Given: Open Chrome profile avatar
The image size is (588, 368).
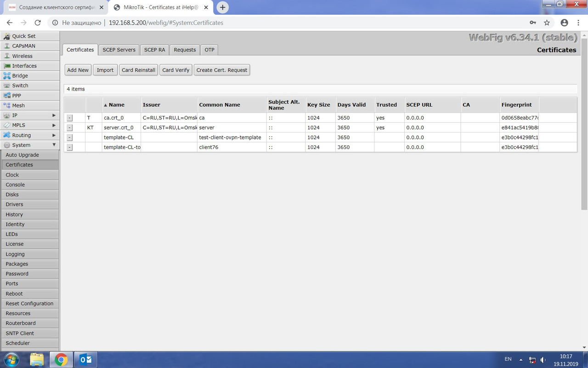Looking at the screenshot, I should [x=564, y=23].
